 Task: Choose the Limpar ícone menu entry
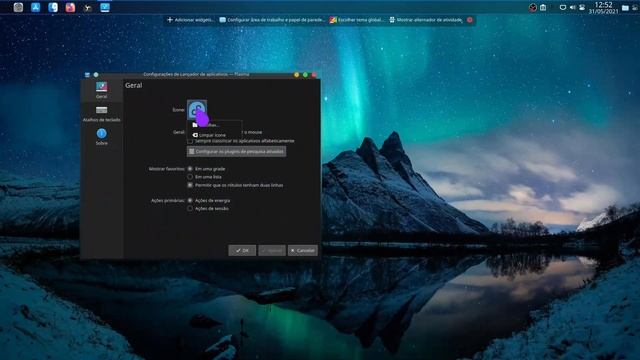[x=214, y=135]
